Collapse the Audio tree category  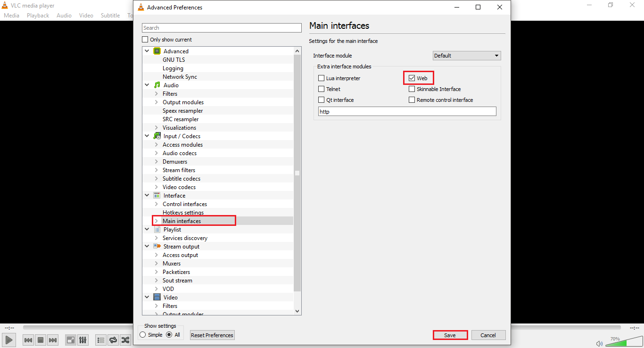147,85
